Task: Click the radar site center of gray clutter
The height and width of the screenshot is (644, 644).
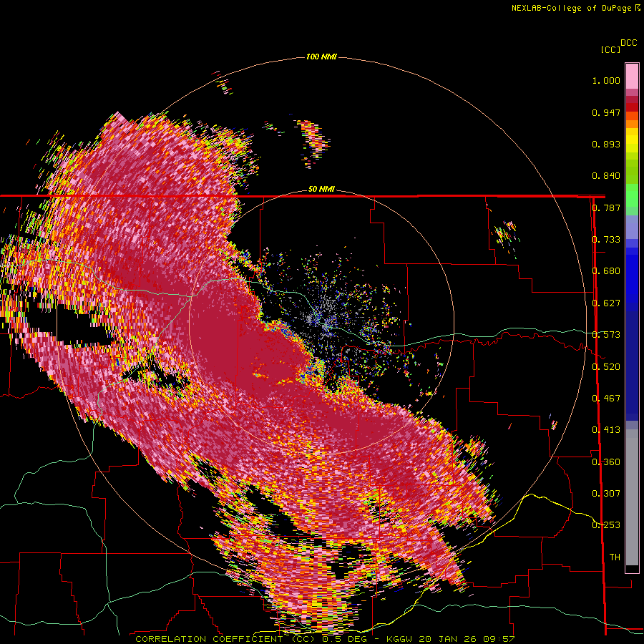Action: [x=321, y=321]
